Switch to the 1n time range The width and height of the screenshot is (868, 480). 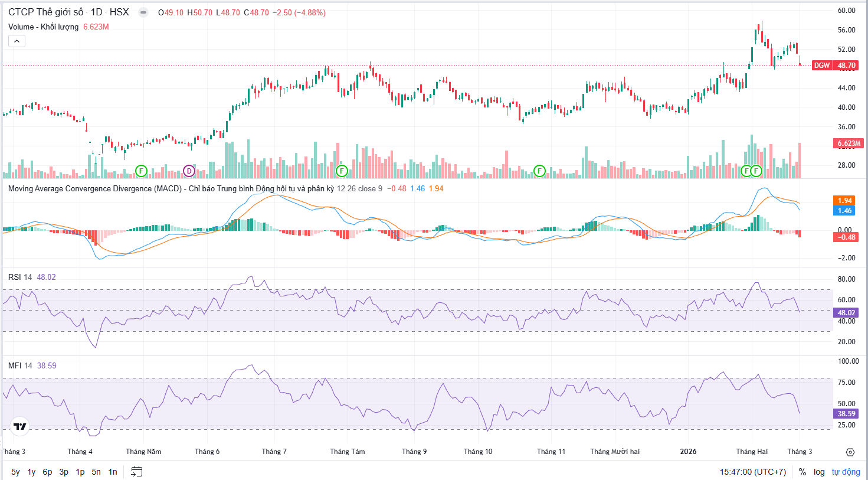112,472
